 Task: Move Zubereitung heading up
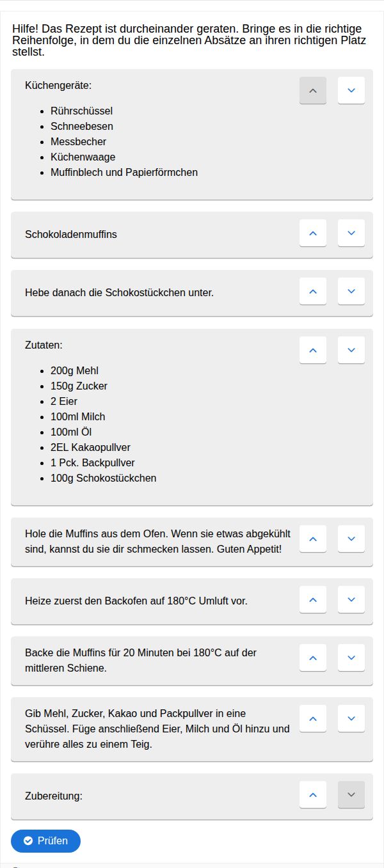(x=313, y=794)
